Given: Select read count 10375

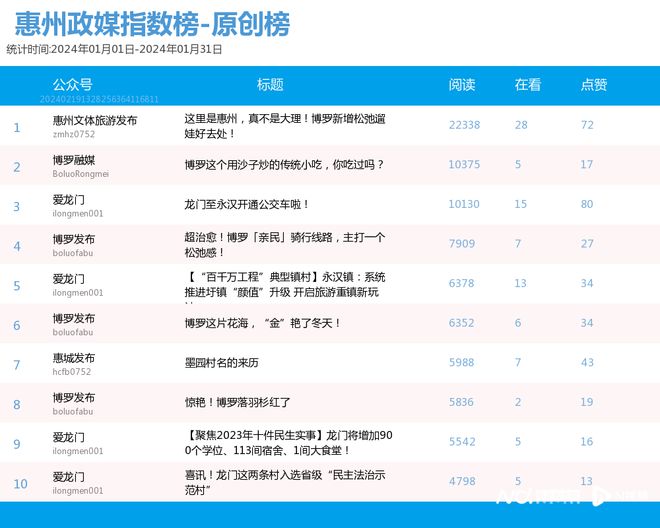Looking at the screenshot, I should pyautogui.click(x=464, y=165).
